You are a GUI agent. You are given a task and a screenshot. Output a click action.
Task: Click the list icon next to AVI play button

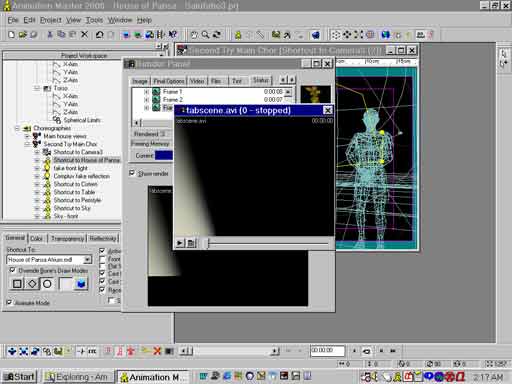[x=191, y=243]
